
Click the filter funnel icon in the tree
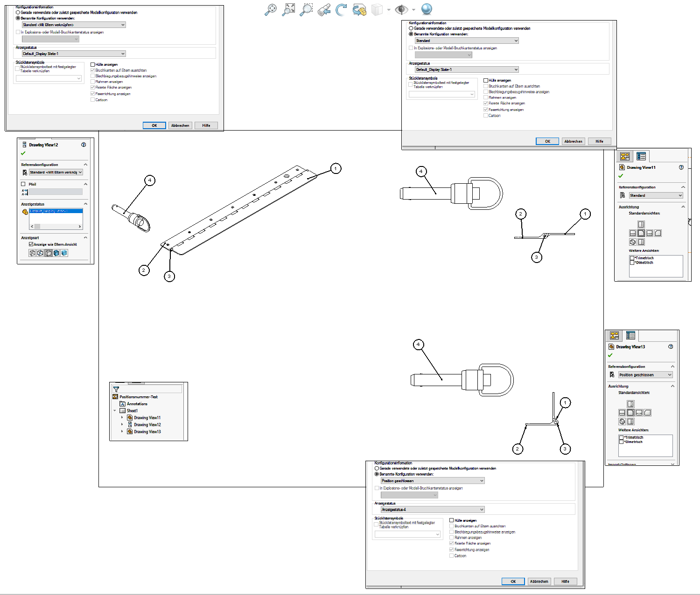[116, 389]
